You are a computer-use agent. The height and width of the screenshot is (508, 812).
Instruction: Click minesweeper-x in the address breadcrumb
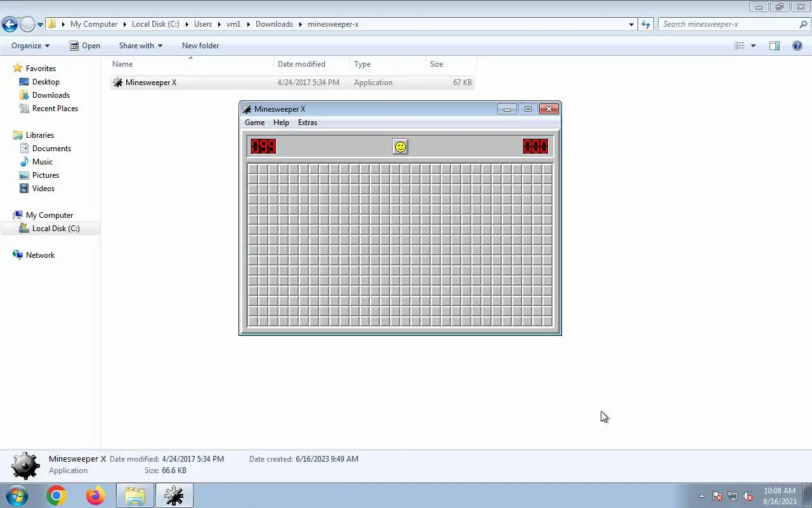(x=333, y=24)
